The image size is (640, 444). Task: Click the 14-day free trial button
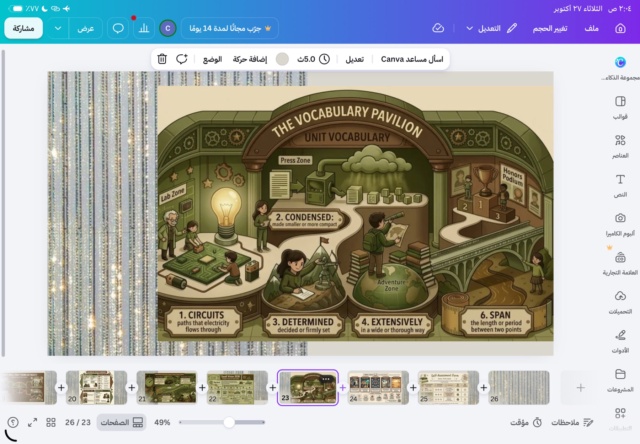pos(230,29)
